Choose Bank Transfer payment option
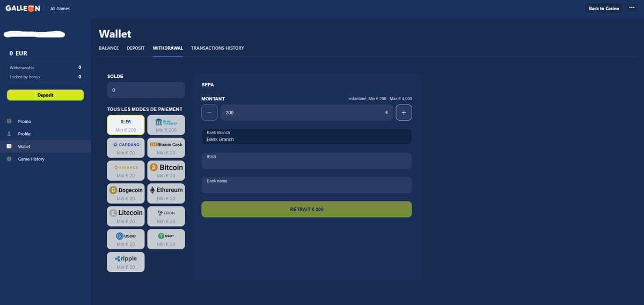Screen dimensions: 644x305 click(166, 125)
